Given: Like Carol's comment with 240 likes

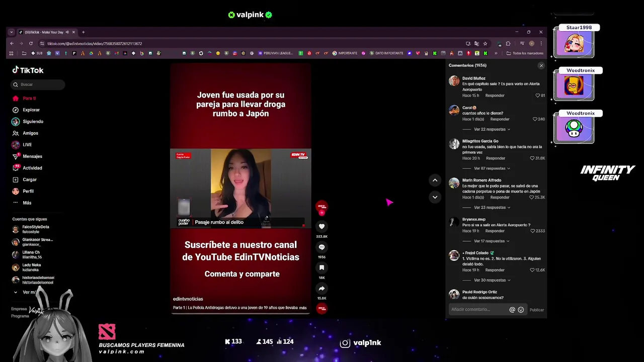Looking at the screenshot, I should pyautogui.click(x=535, y=119).
